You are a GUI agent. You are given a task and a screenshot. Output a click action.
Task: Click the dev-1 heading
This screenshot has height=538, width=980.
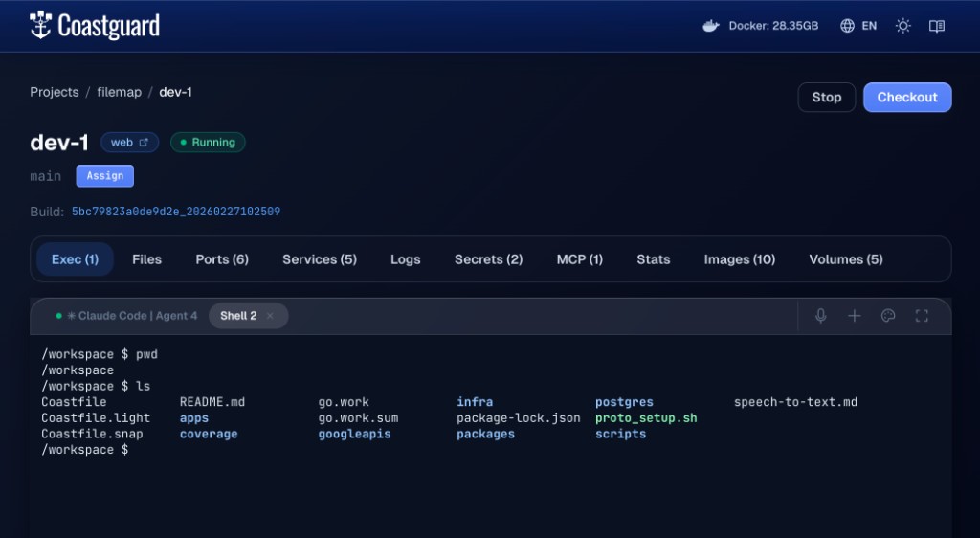point(59,143)
